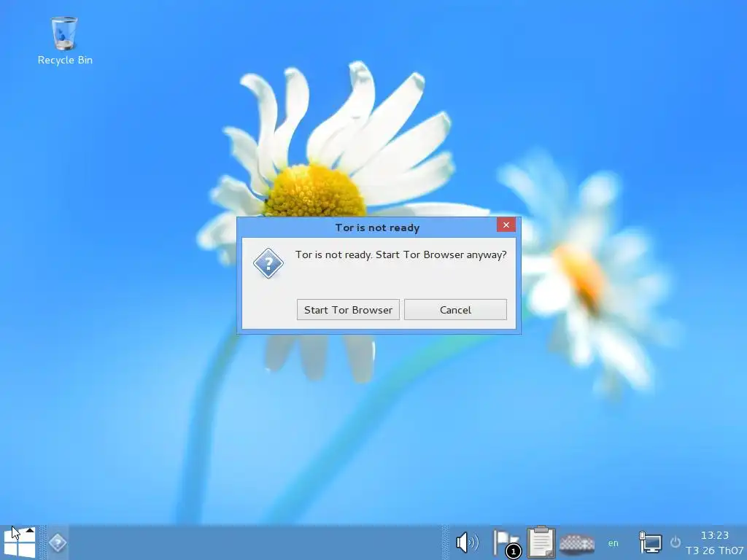This screenshot has width=747, height=560.
Task: Open the volume speaker control
Action: 467,542
